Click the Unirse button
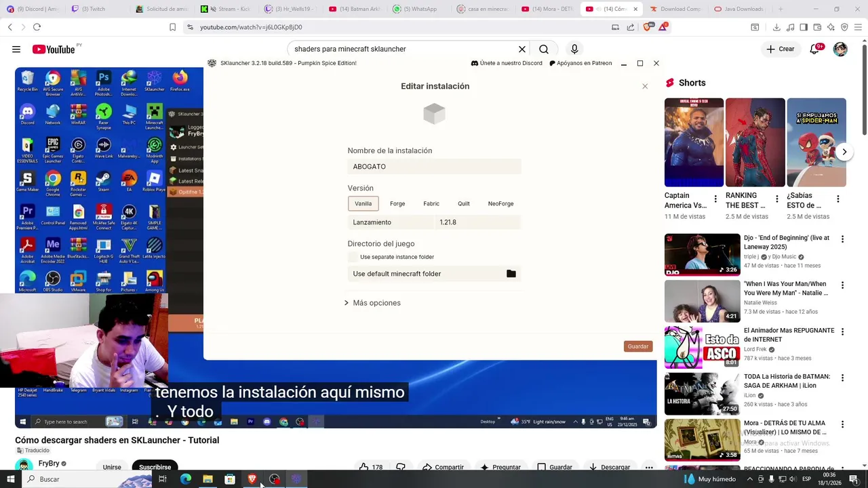This screenshot has height=488, width=868. click(x=112, y=467)
